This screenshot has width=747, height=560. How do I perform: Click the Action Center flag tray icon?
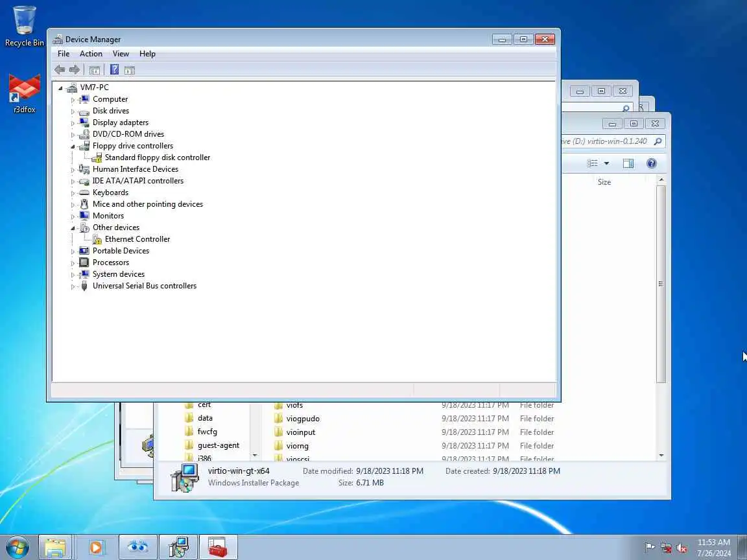(649, 548)
